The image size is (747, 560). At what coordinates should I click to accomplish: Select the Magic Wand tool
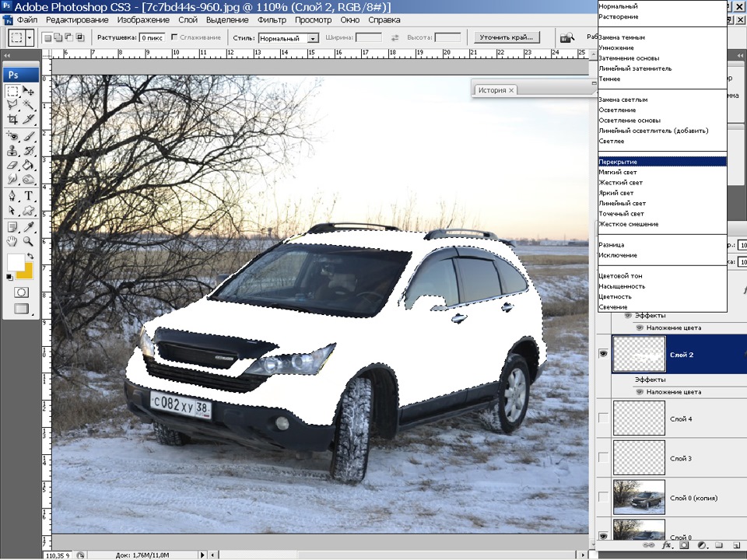pyautogui.click(x=29, y=105)
